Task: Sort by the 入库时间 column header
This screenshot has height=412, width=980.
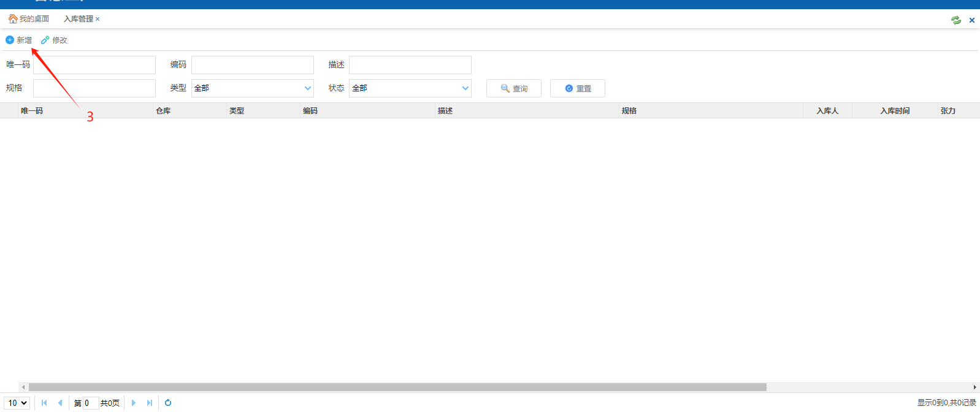Action: pos(895,111)
